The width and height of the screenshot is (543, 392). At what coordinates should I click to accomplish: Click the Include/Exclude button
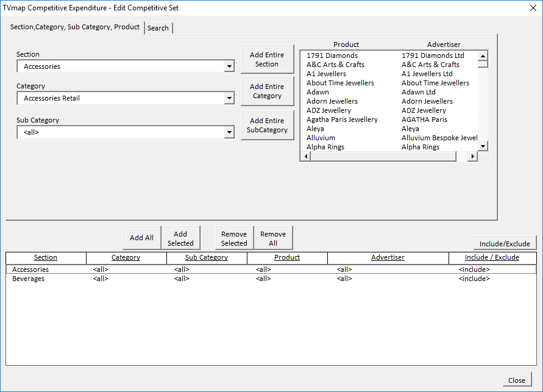(x=505, y=243)
